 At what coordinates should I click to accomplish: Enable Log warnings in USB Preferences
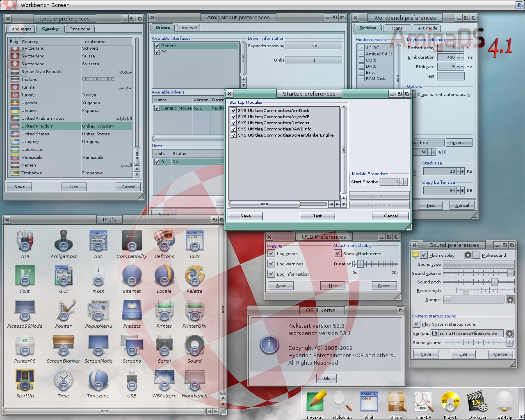pos(271,264)
